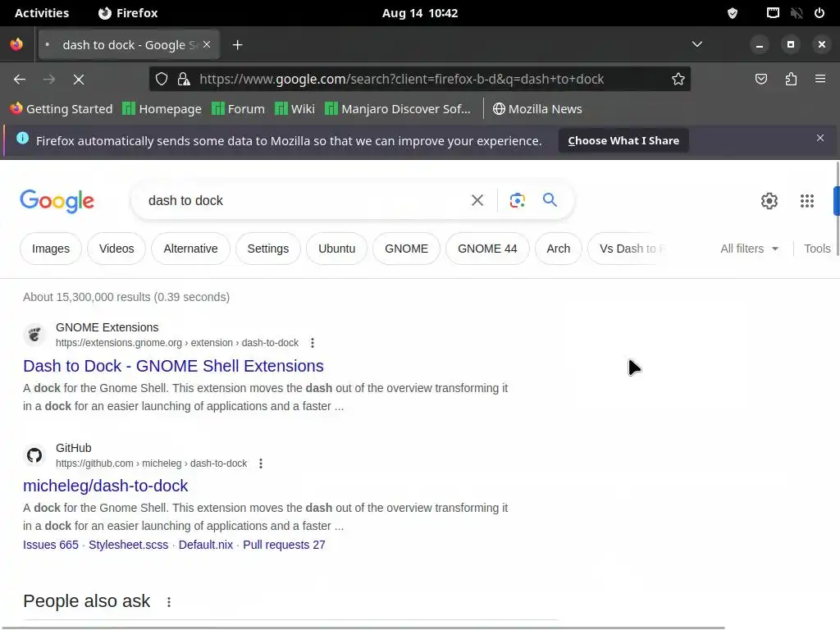Screen dimensions: 840x630
Task: Open the Tools search options
Action: coord(817,249)
